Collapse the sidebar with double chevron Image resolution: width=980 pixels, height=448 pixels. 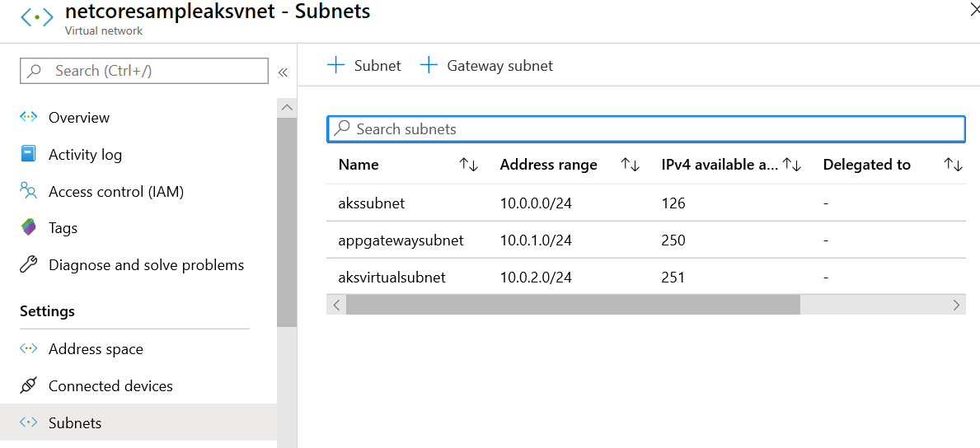point(283,72)
